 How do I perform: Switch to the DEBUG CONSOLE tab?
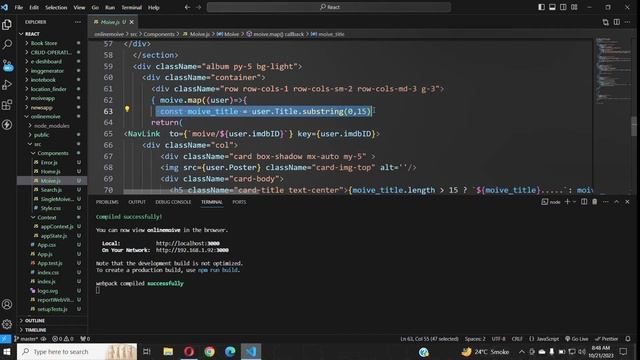(x=173, y=202)
